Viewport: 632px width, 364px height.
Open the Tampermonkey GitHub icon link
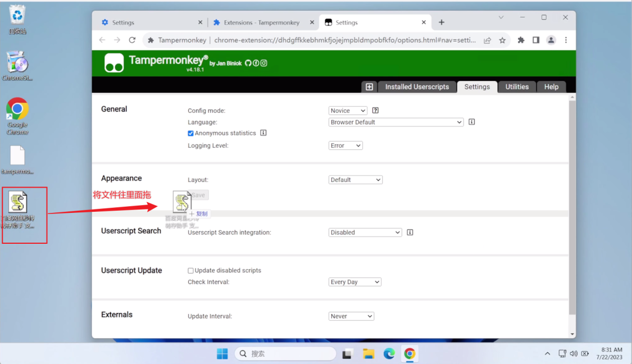click(248, 63)
